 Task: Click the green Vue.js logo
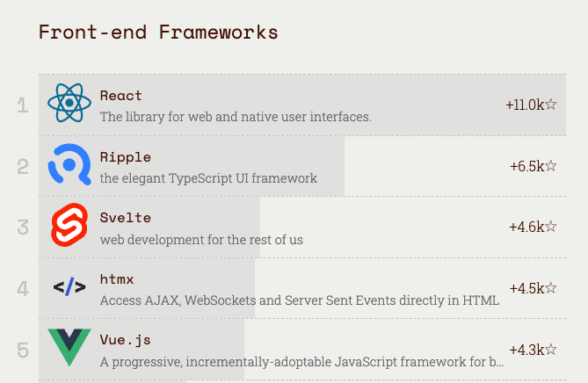coord(69,347)
